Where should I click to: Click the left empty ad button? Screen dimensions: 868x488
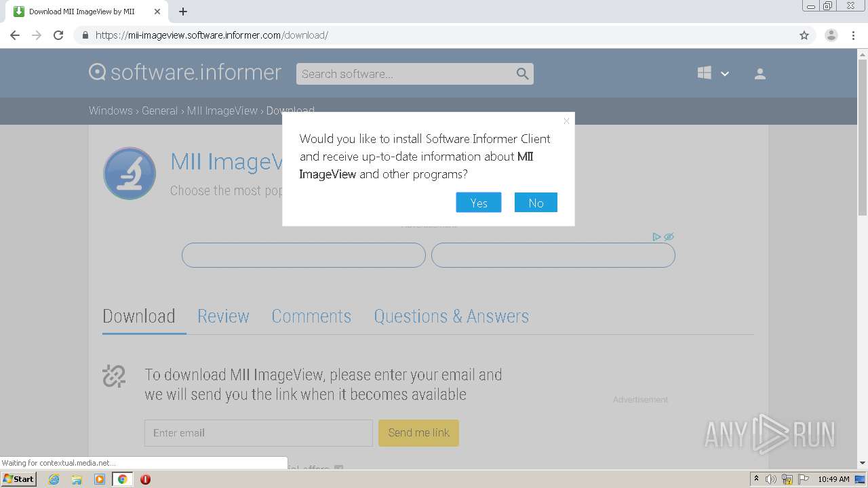pos(304,256)
